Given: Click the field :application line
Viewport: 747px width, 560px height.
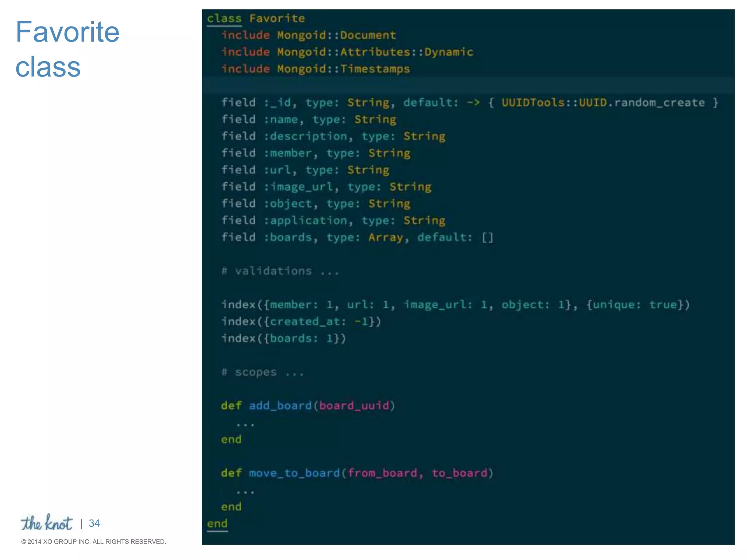Looking at the screenshot, I should tap(333, 221).
